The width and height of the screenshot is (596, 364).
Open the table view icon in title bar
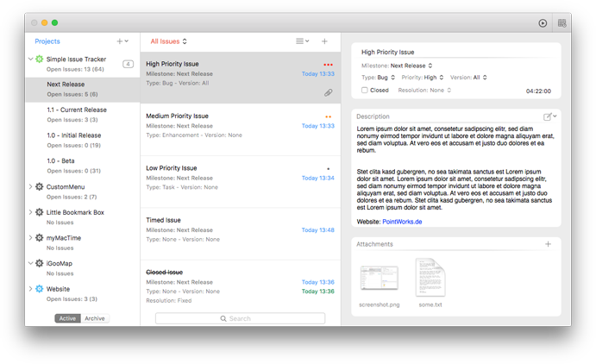point(561,23)
